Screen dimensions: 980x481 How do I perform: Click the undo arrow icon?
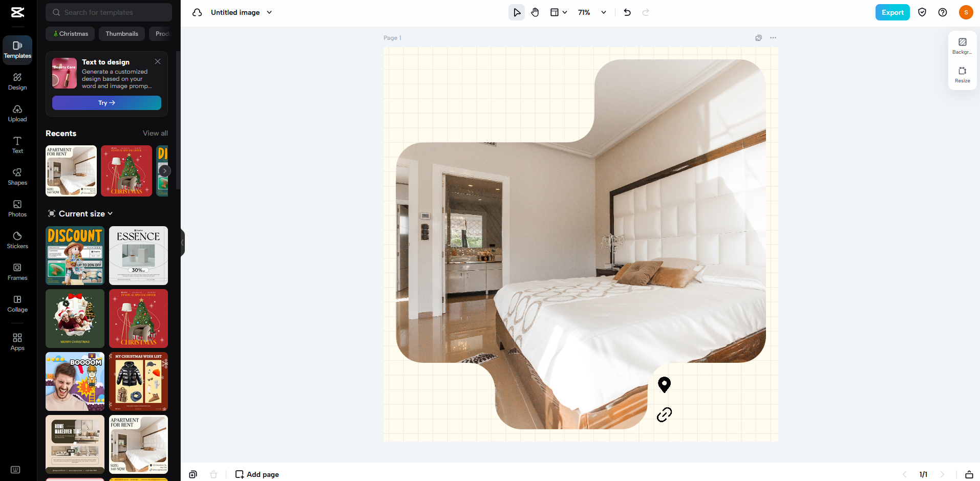(x=627, y=12)
